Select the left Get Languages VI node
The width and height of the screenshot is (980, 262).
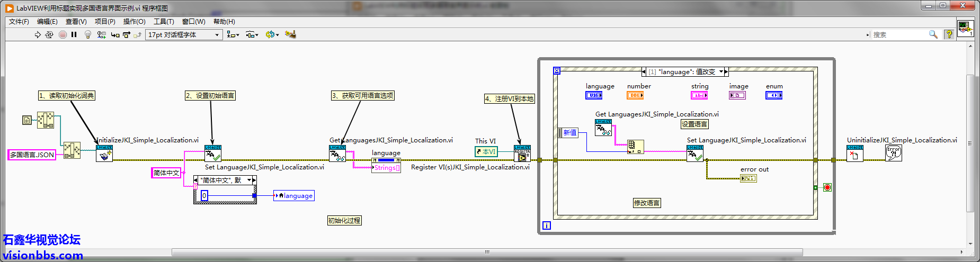click(x=337, y=153)
